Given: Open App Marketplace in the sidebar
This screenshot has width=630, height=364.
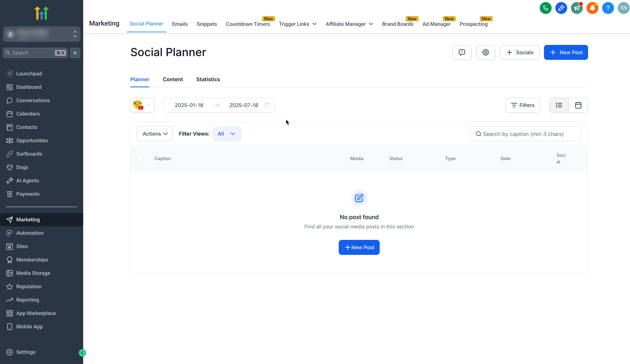Looking at the screenshot, I should coord(42,313).
